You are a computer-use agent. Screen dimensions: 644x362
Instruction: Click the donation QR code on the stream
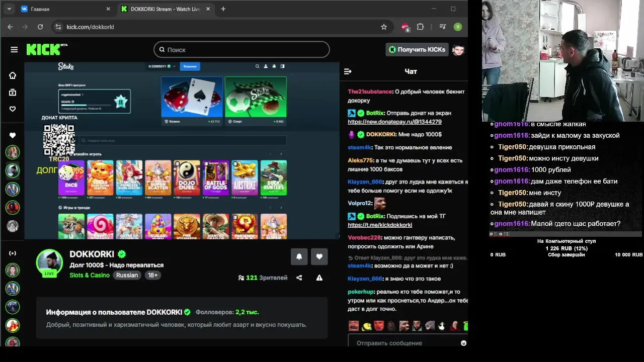[x=59, y=139]
